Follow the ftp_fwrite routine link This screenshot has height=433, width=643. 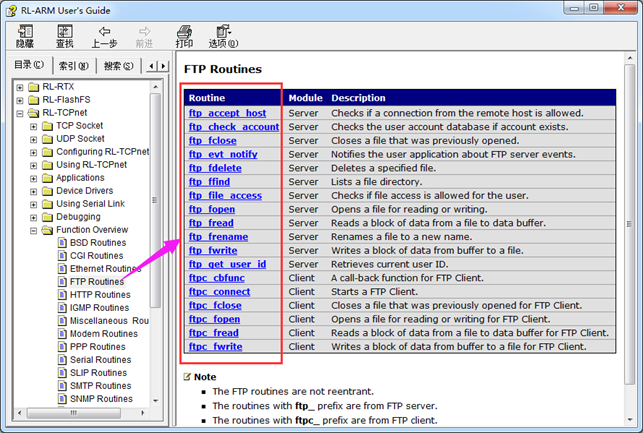(x=212, y=250)
